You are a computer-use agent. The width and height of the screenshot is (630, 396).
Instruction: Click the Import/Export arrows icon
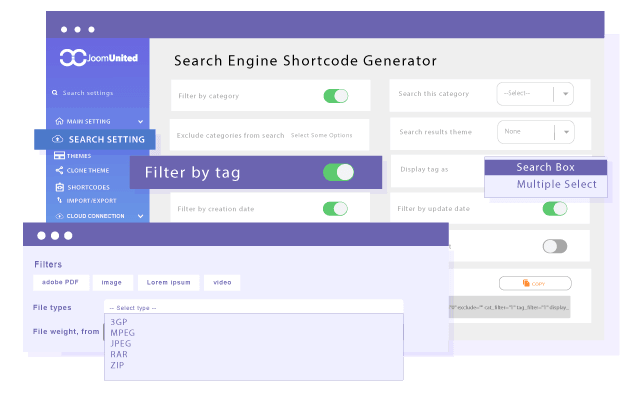click(x=59, y=200)
